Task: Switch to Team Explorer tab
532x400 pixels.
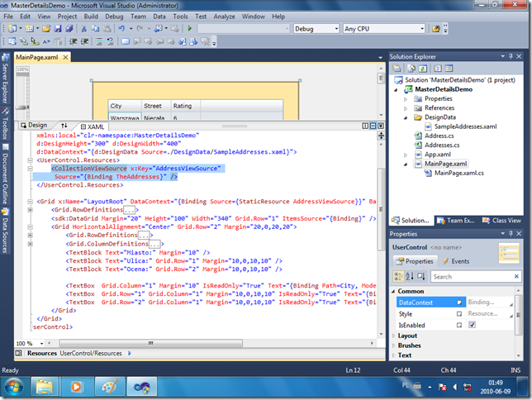Action: point(456,221)
